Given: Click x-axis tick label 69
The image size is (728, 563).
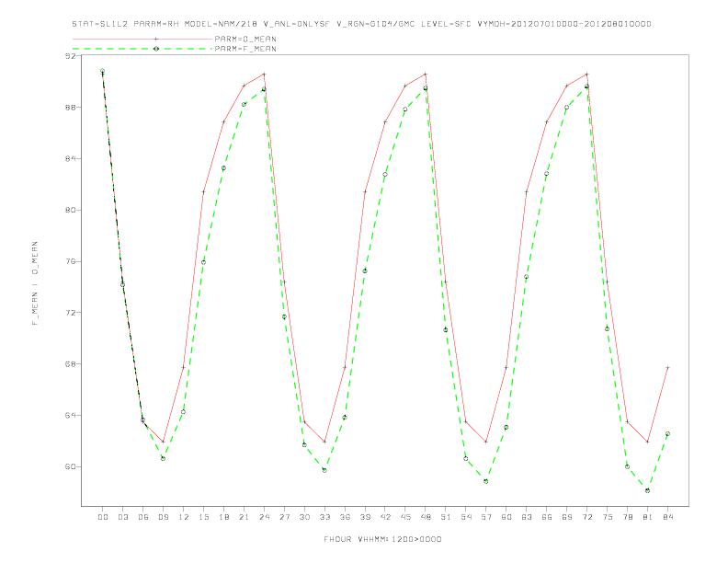Looking at the screenshot, I should (567, 517).
